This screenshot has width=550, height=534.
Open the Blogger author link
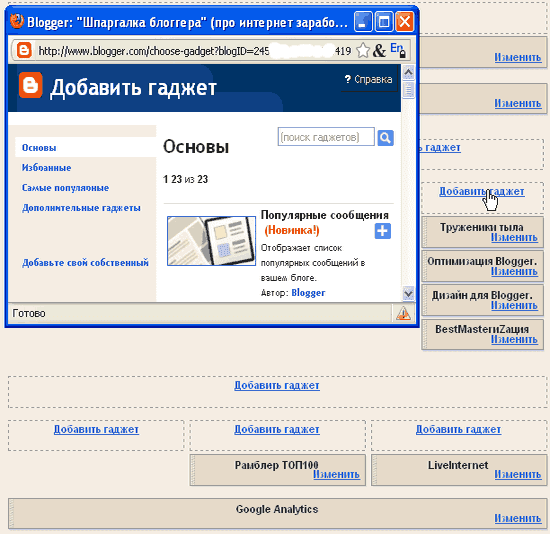pyautogui.click(x=308, y=293)
